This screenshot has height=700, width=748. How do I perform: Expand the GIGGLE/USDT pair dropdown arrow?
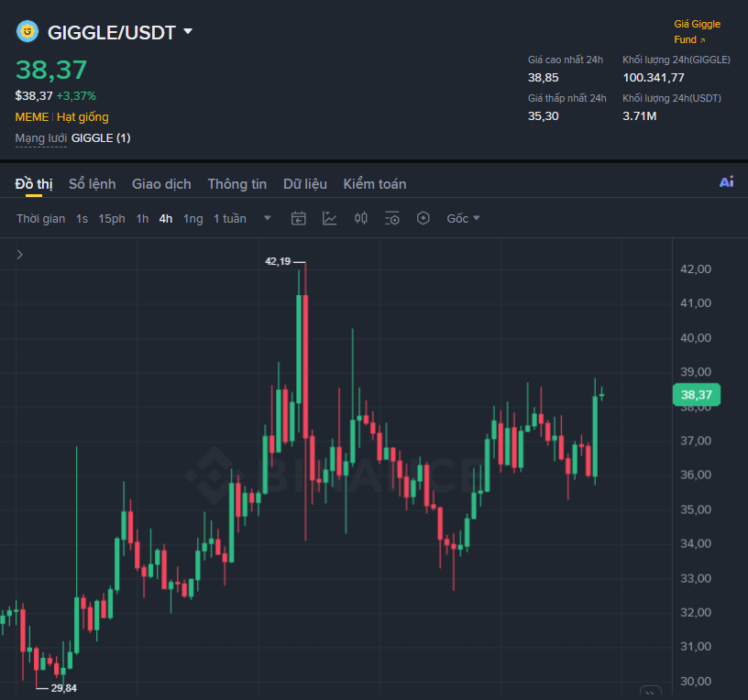(188, 31)
